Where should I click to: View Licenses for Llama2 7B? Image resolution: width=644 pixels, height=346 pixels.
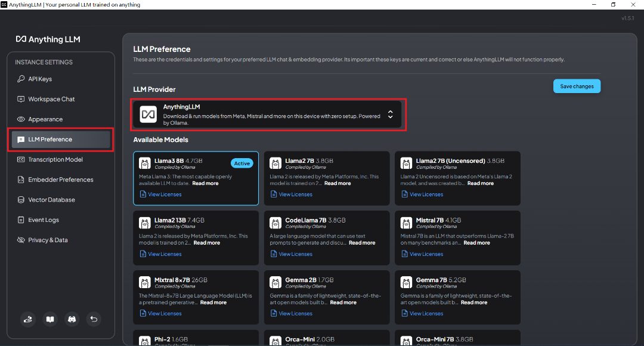(x=292, y=194)
